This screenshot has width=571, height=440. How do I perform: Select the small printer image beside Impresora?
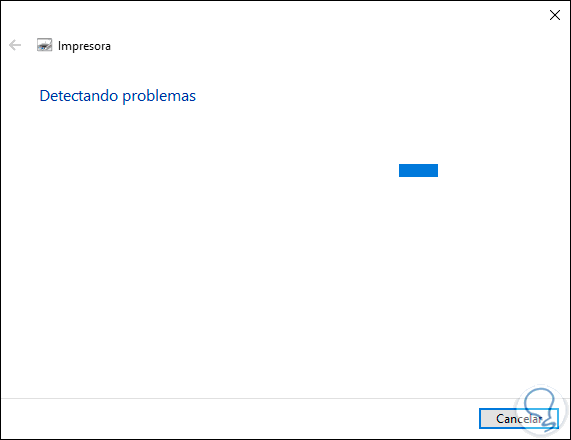pyautogui.click(x=44, y=45)
